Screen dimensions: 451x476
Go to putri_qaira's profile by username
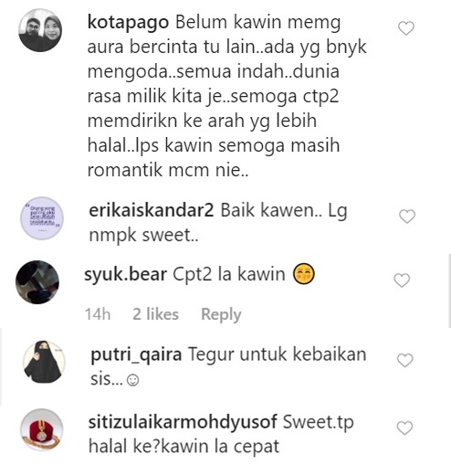click(136, 355)
